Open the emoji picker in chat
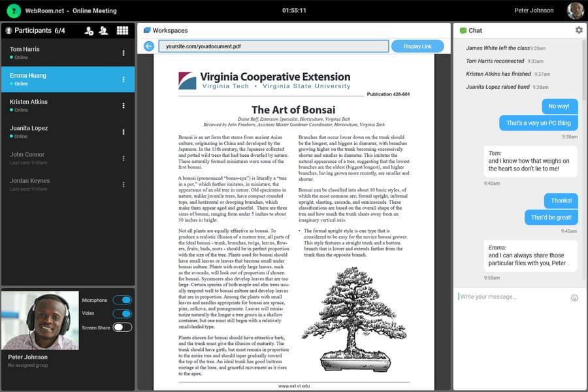Viewport: 588px width, 392px height. 574,298
